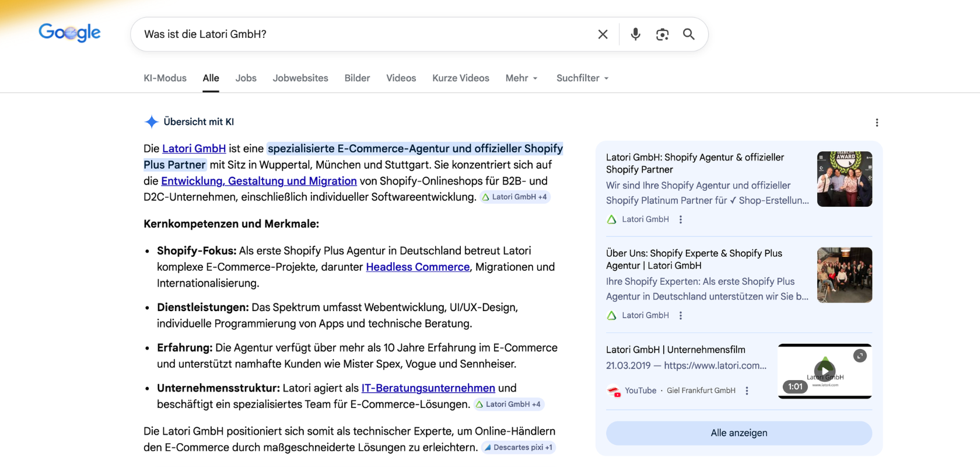Screen dimensions: 980x467
Task: Switch to Videos tab
Action: click(x=401, y=78)
